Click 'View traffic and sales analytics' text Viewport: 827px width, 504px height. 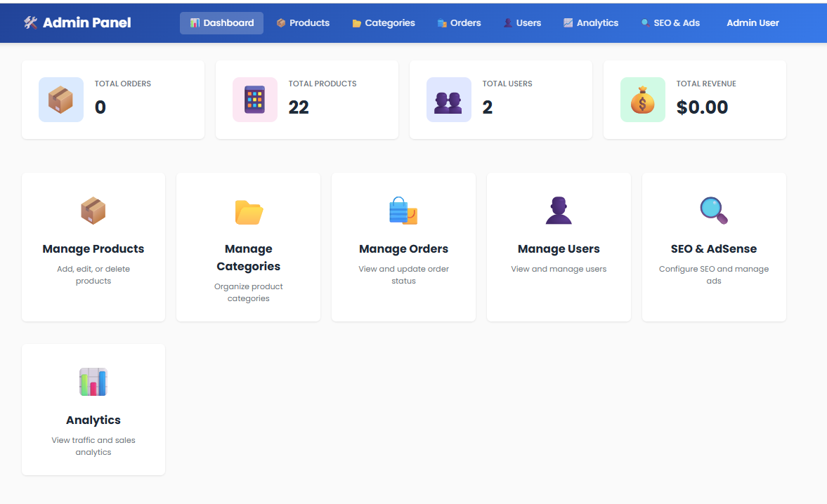(93, 446)
